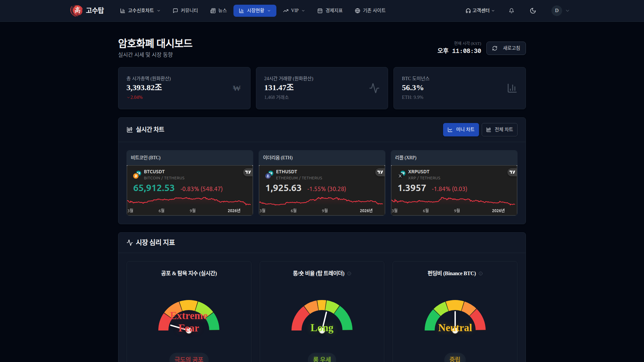
Task: Open the 기존 사이트 link
Action: point(370,11)
